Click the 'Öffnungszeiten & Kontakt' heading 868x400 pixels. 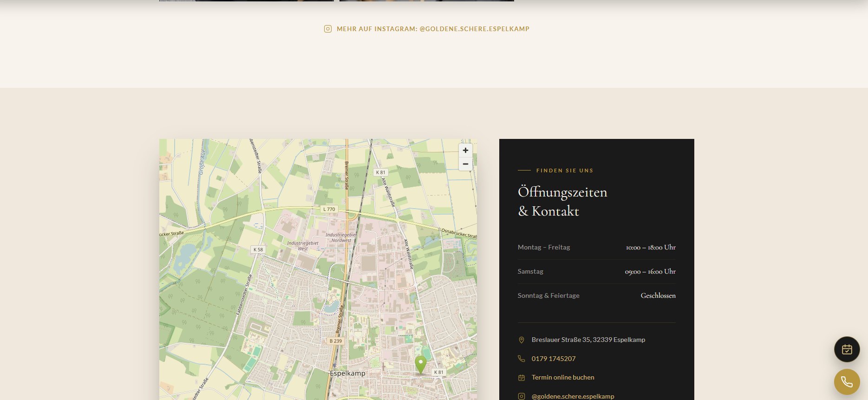point(562,201)
